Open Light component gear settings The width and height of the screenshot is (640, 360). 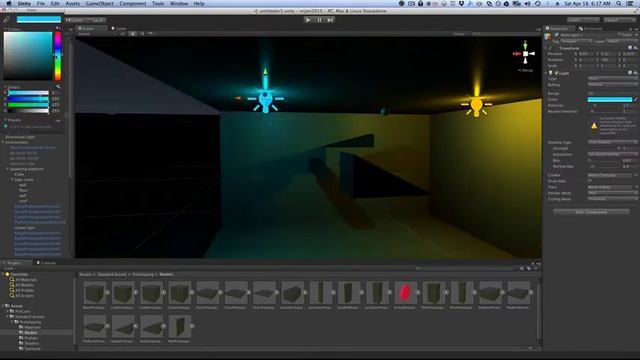pos(636,73)
